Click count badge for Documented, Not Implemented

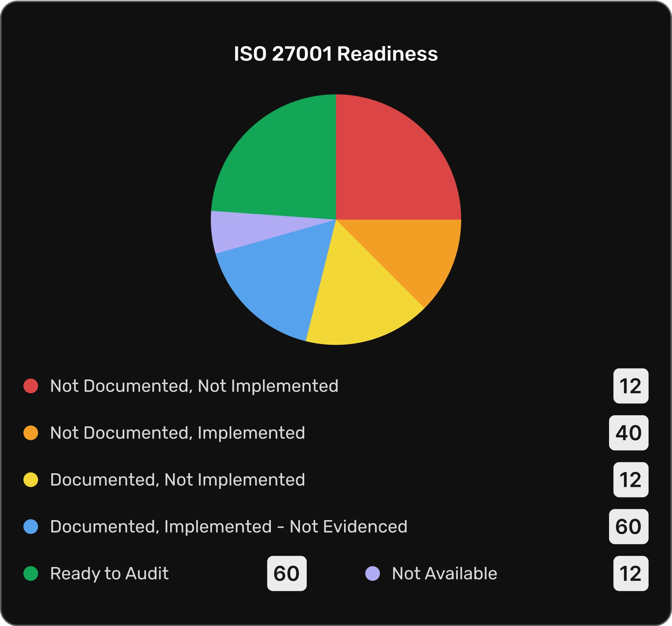tap(631, 480)
